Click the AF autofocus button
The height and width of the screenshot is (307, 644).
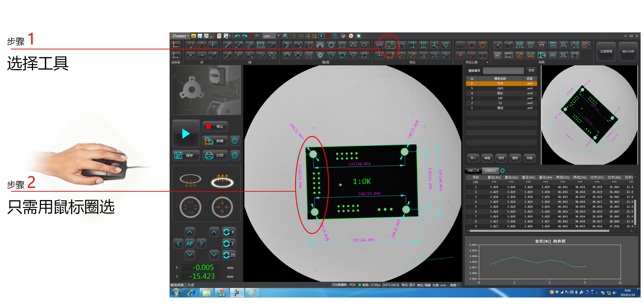tap(190, 244)
